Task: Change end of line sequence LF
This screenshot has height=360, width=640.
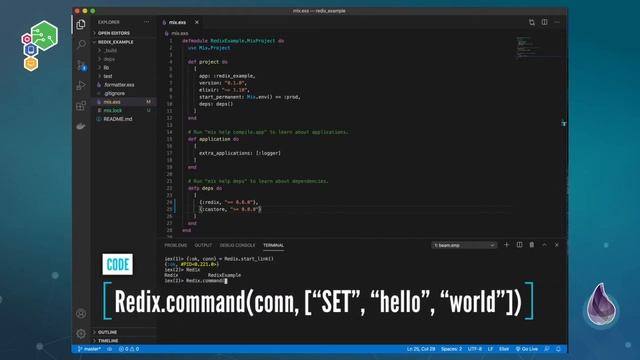Action: (490, 349)
